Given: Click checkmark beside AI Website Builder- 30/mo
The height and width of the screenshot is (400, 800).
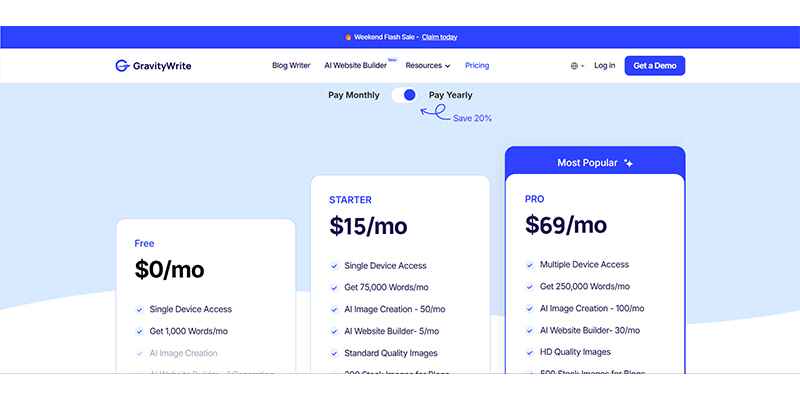Looking at the screenshot, I should tap(530, 331).
